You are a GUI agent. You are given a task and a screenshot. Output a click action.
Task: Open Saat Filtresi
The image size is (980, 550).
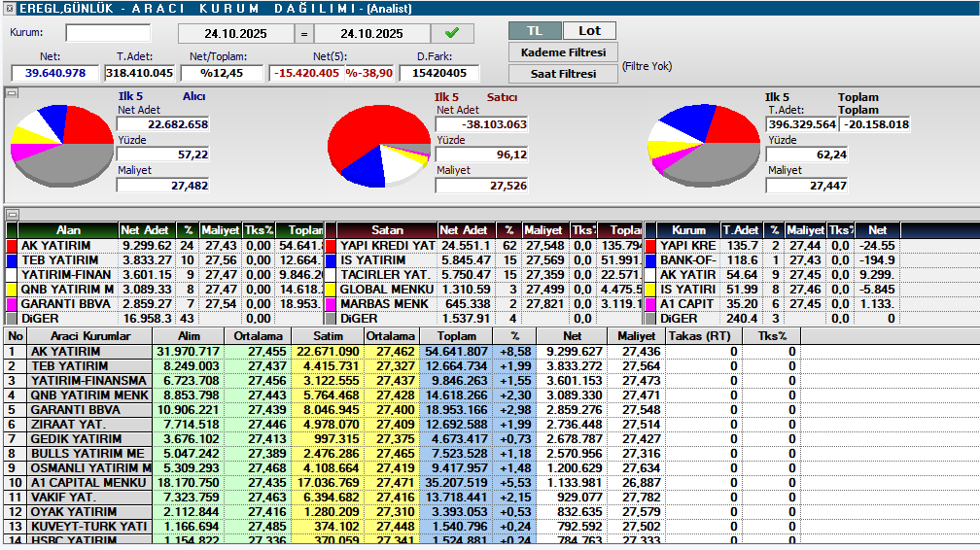563,74
